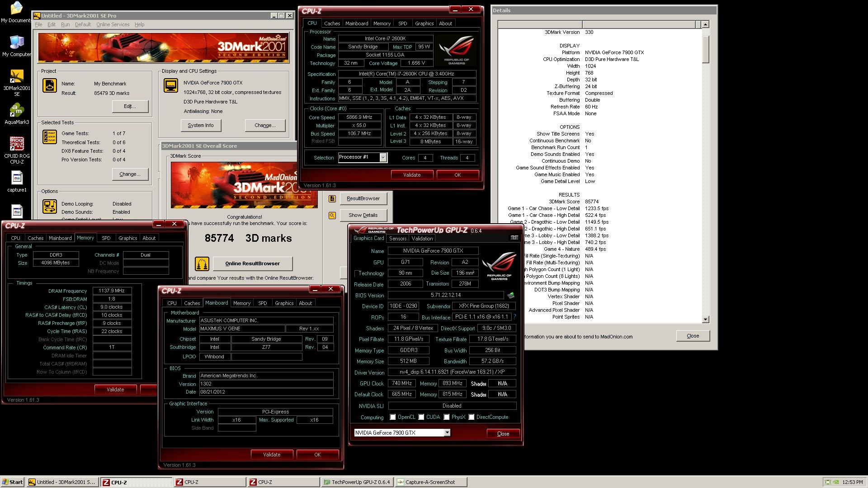Click the taskbar clock showing 12:53 PM

pyautogui.click(x=853, y=482)
